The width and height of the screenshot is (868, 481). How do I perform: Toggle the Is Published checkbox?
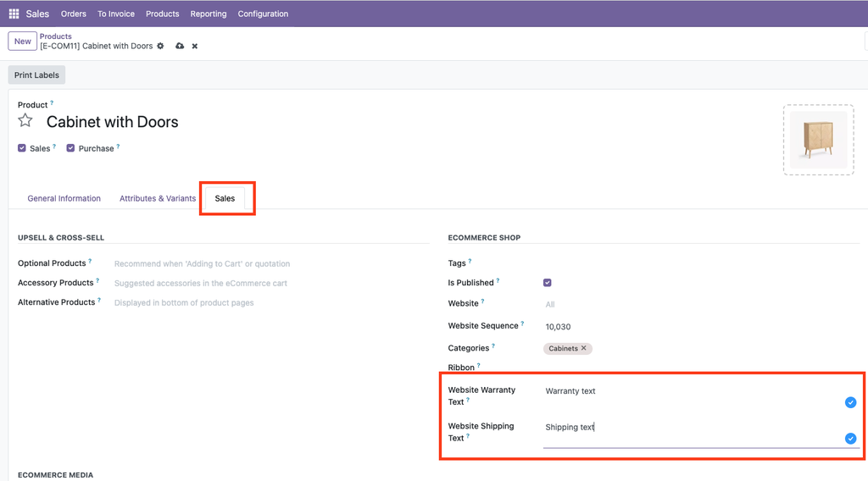click(x=548, y=283)
